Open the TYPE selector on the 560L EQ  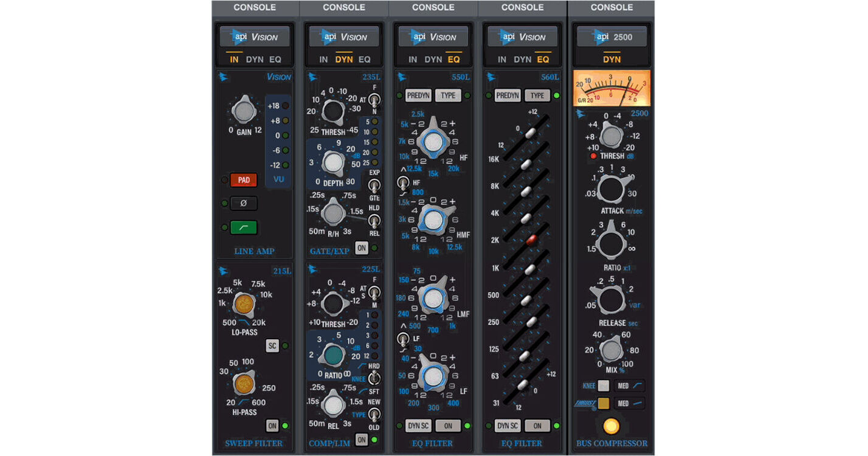coord(537,95)
